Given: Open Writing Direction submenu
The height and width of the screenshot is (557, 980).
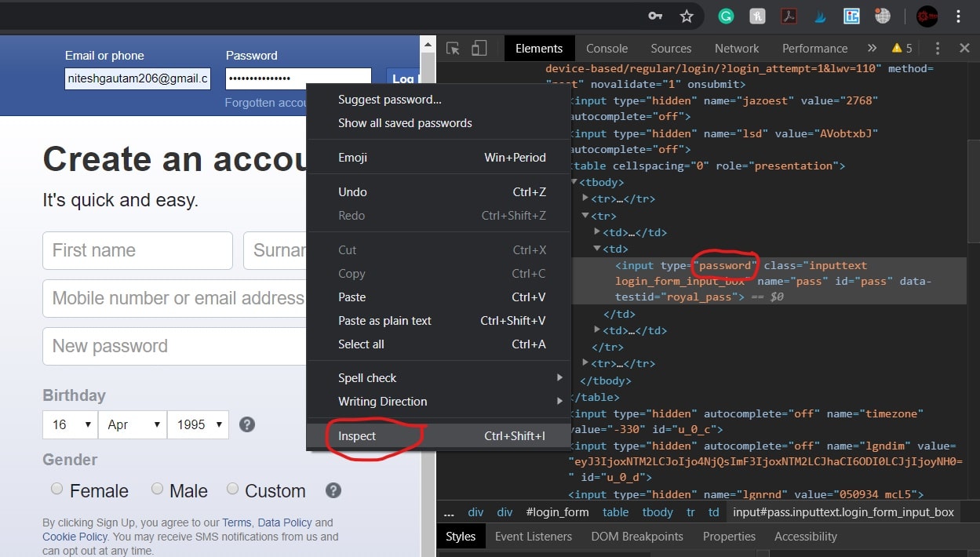Looking at the screenshot, I should pos(439,402).
